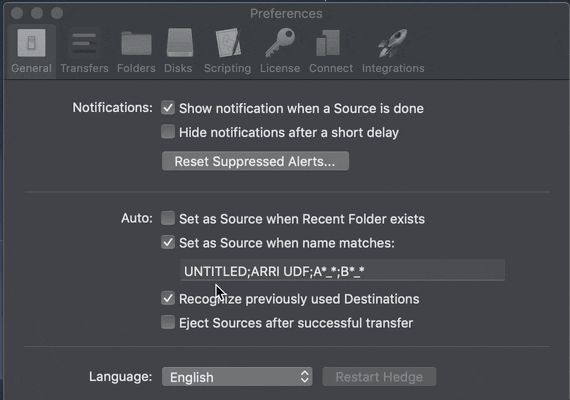Open the Folders preferences icon
The image size is (570, 400).
(136, 44)
